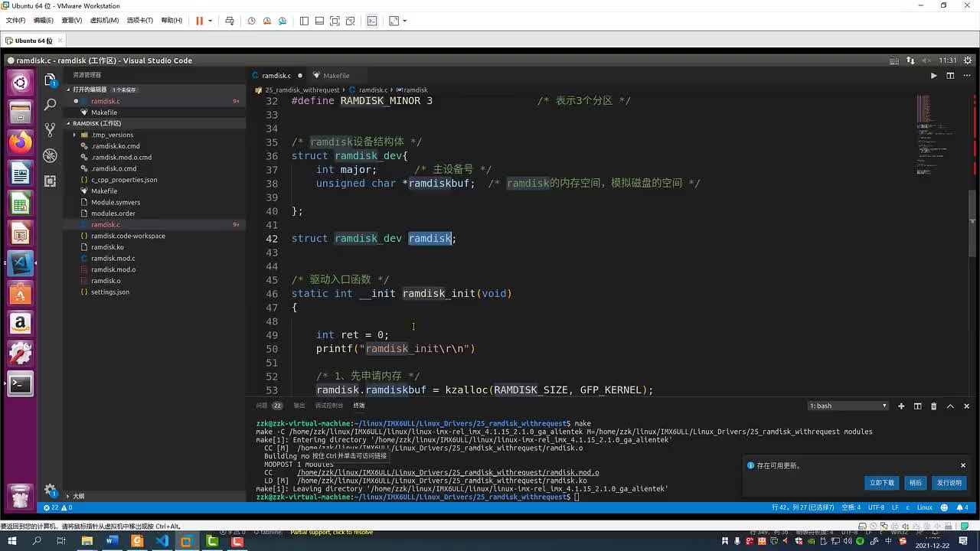Open Makefile in the file tree
The image size is (980, 551).
[104, 191]
